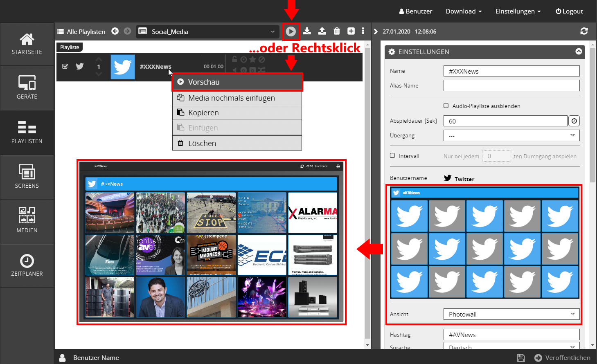Click Alle Playlisten link
The width and height of the screenshot is (597, 364).
click(81, 31)
